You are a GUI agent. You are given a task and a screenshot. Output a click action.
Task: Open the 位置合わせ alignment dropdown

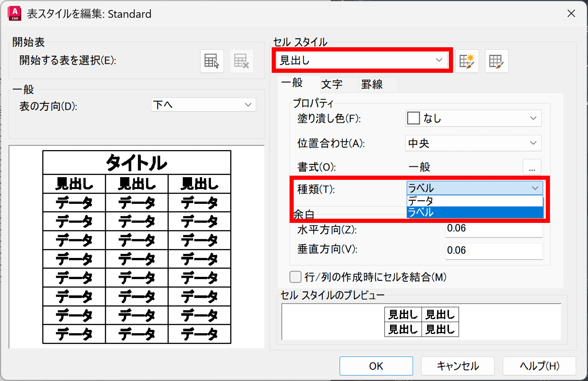tap(473, 143)
